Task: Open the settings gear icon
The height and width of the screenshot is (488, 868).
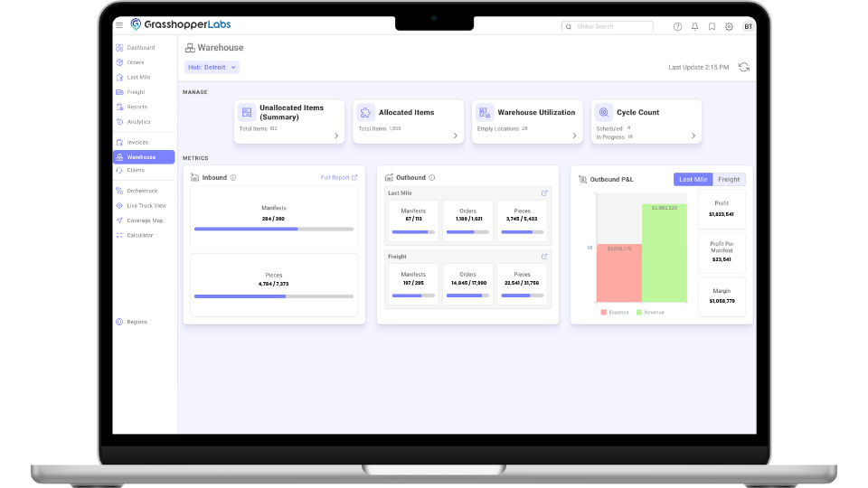Action: tap(729, 26)
